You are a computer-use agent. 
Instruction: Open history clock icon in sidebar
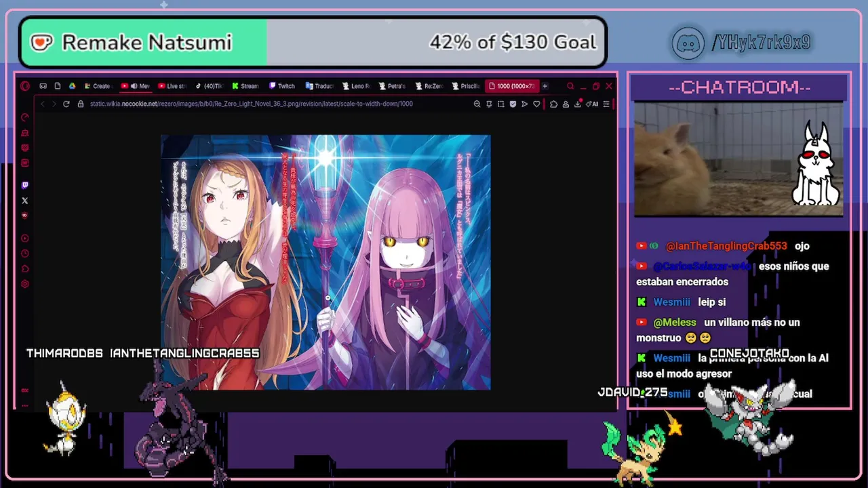[x=25, y=253]
